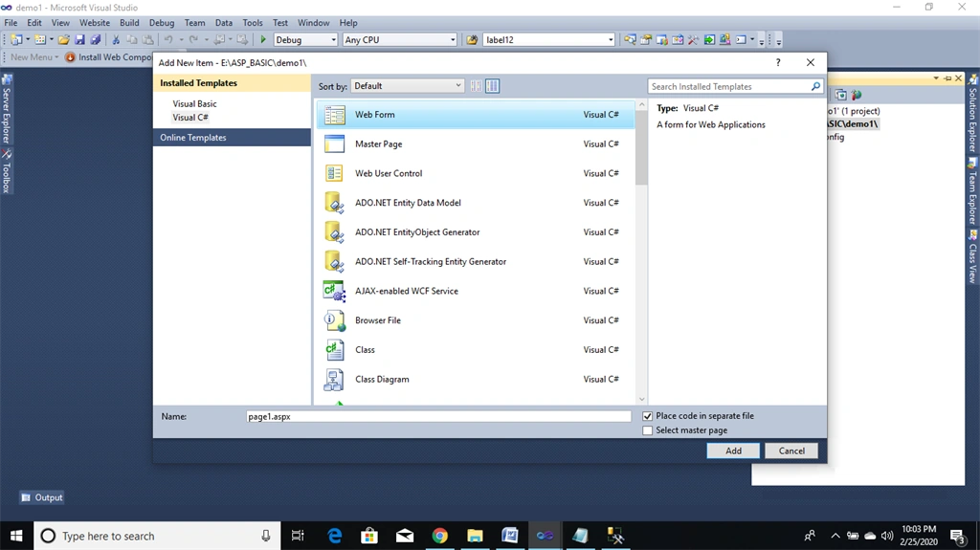Open the New Menu dropdown

click(x=34, y=56)
